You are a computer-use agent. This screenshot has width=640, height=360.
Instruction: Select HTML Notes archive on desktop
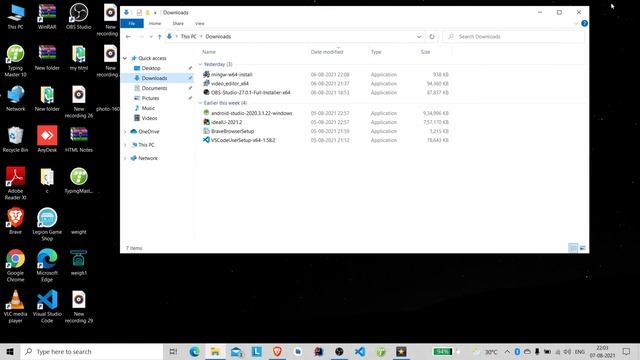[78, 140]
